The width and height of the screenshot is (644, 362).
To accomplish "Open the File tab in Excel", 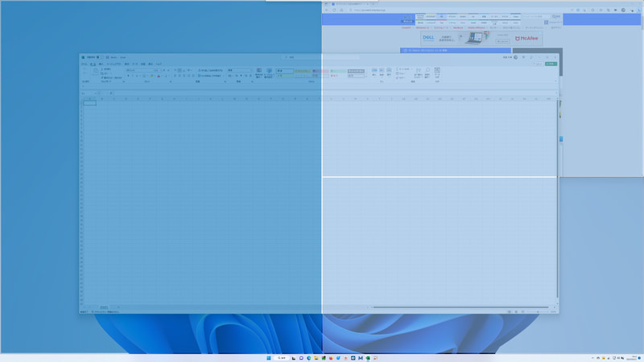I will pos(85,64).
